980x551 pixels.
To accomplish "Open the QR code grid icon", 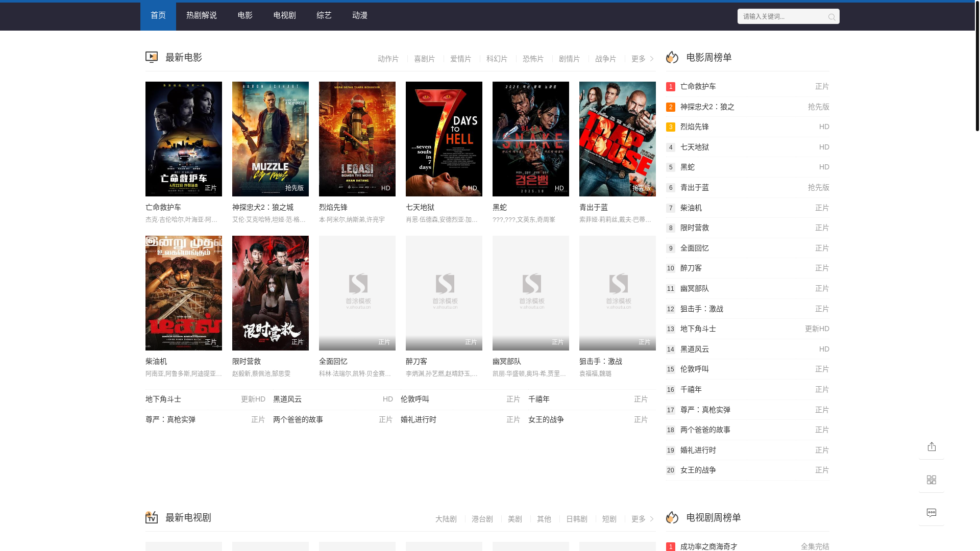I will point(932,480).
